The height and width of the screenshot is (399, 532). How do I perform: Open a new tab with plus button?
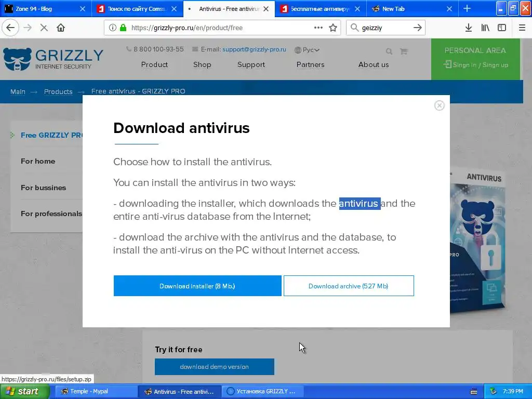467,8
